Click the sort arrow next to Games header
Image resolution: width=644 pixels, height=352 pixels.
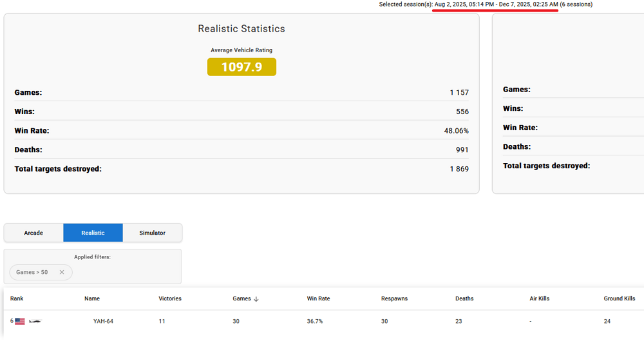pyautogui.click(x=256, y=299)
